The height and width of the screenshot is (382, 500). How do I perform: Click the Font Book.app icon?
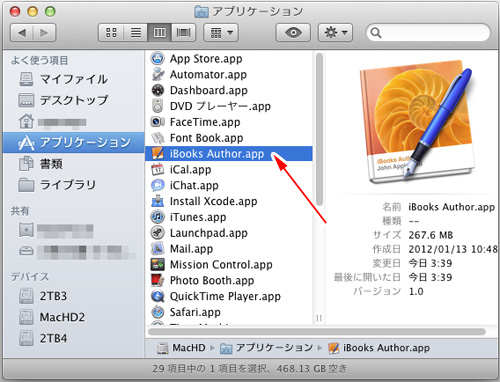pyautogui.click(x=157, y=138)
